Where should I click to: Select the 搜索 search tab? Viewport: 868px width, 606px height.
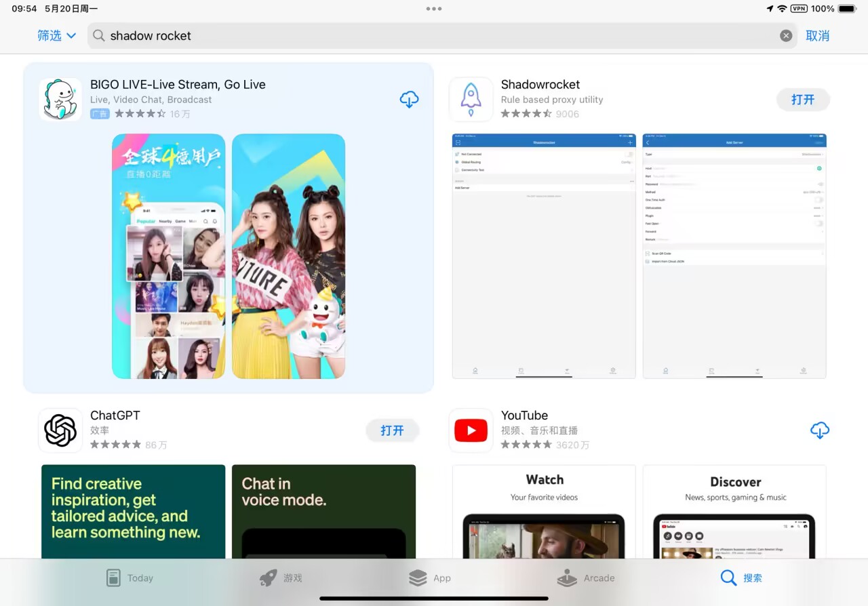point(741,578)
